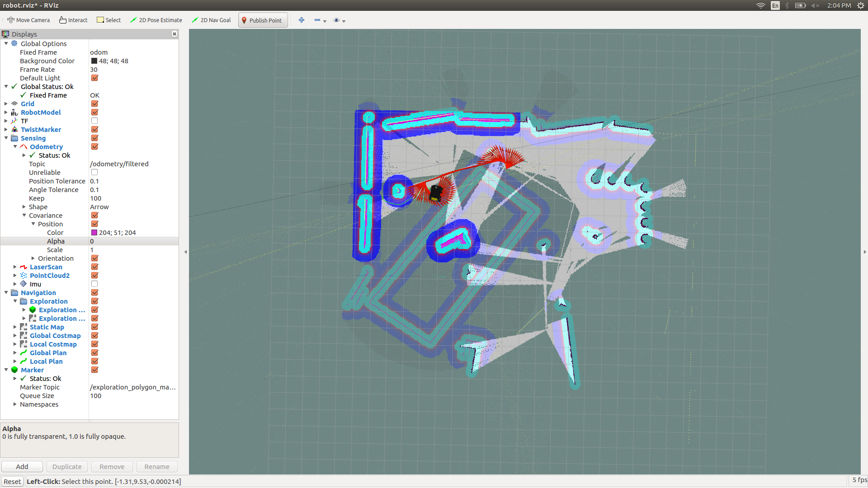Choose the 2D Pose Estimate tool
This screenshot has width=868, height=488.
point(156,20)
